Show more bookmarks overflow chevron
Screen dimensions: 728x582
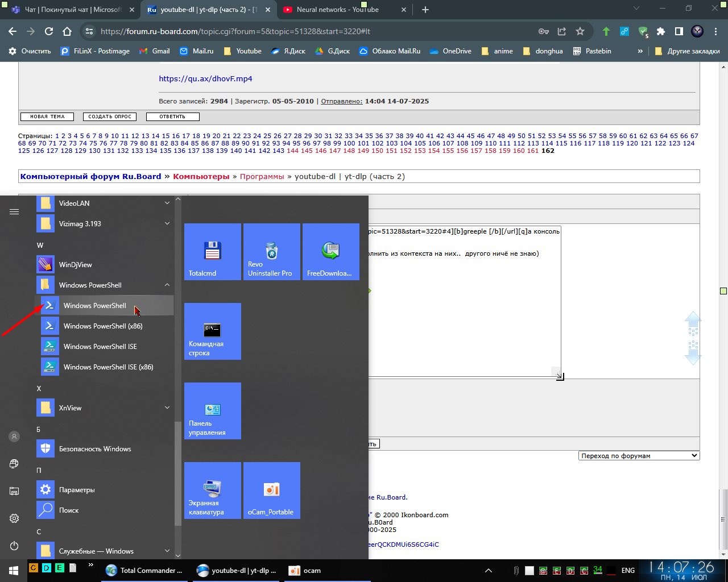click(x=640, y=51)
